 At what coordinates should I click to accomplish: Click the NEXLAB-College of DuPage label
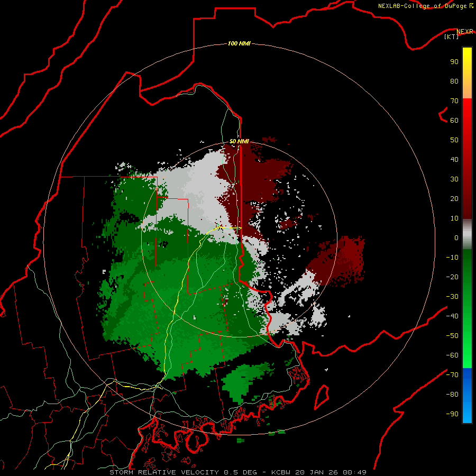click(422, 6)
